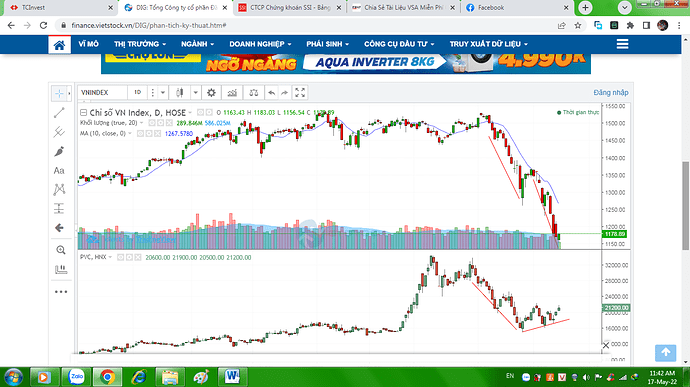
Task: Select the price range measurement tool
Action: pyautogui.click(x=59, y=208)
